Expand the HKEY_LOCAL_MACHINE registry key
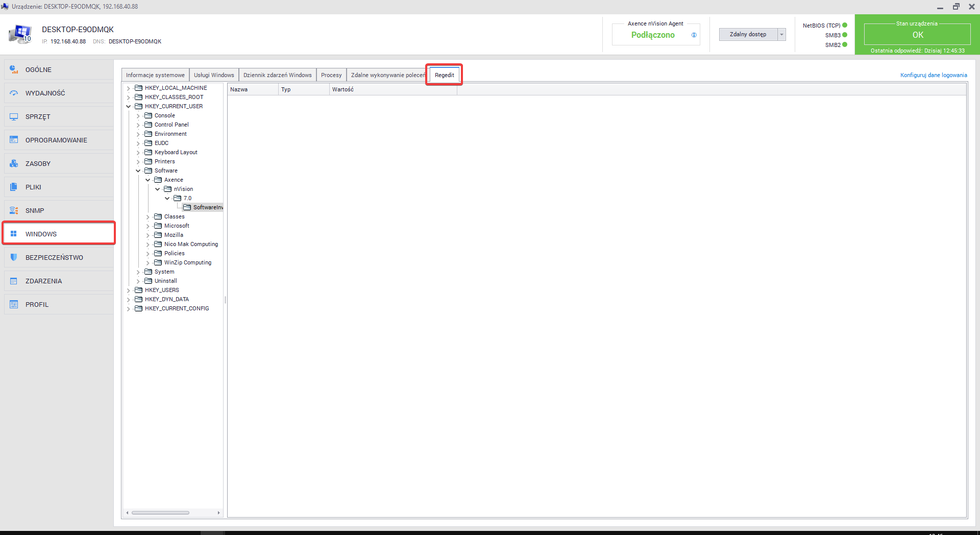Viewport: 980px width, 535px height. (x=129, y=88)
